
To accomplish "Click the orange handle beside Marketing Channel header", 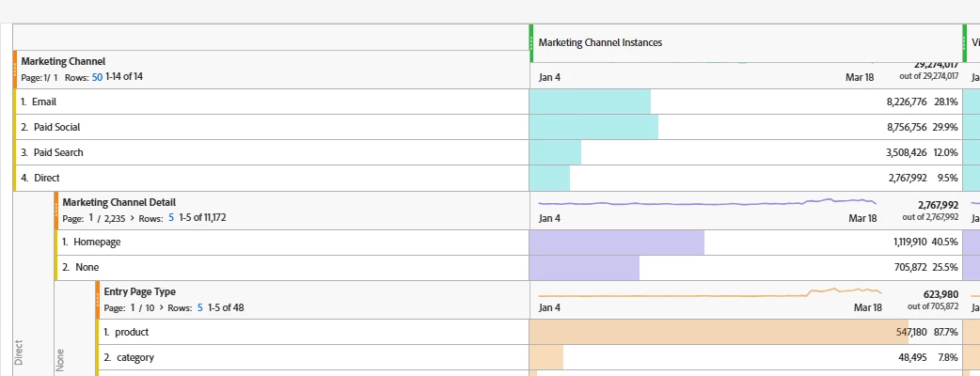I will tap(15, 69).
